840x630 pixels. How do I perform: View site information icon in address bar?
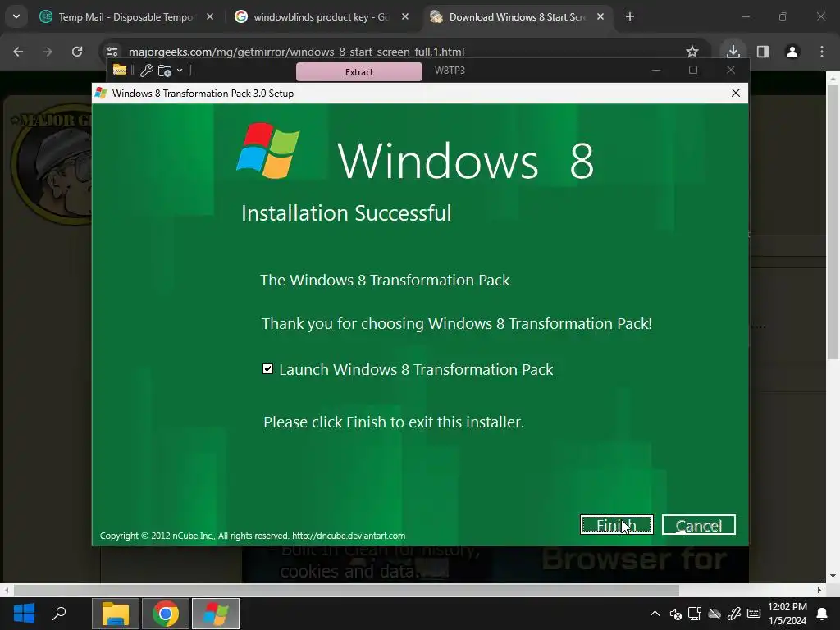(112, 52)
